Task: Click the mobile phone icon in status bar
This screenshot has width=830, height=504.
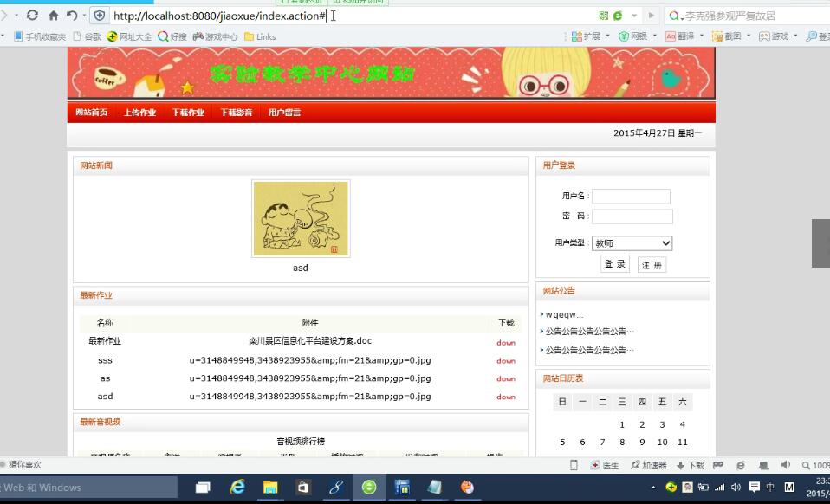Action: click(574, 465)
